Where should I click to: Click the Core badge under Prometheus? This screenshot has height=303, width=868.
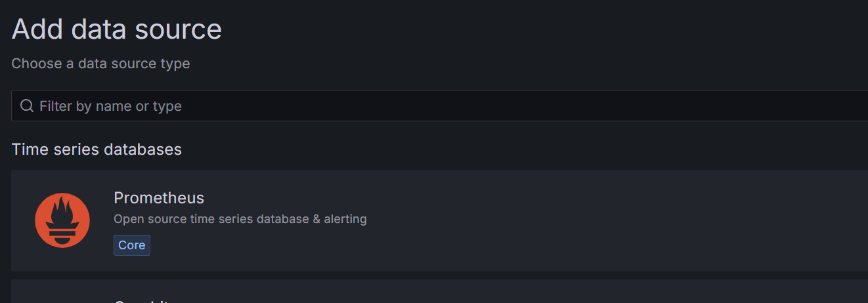(x=131, y=245)
